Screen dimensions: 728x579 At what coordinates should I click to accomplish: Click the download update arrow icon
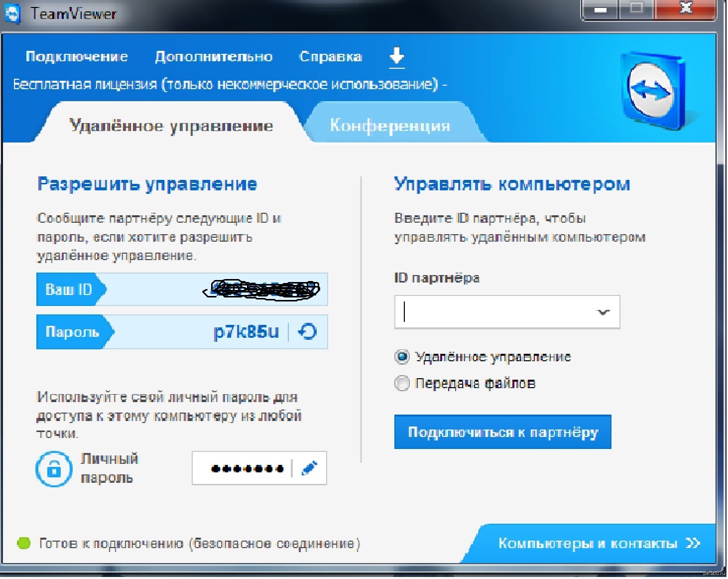pos(396,57)
